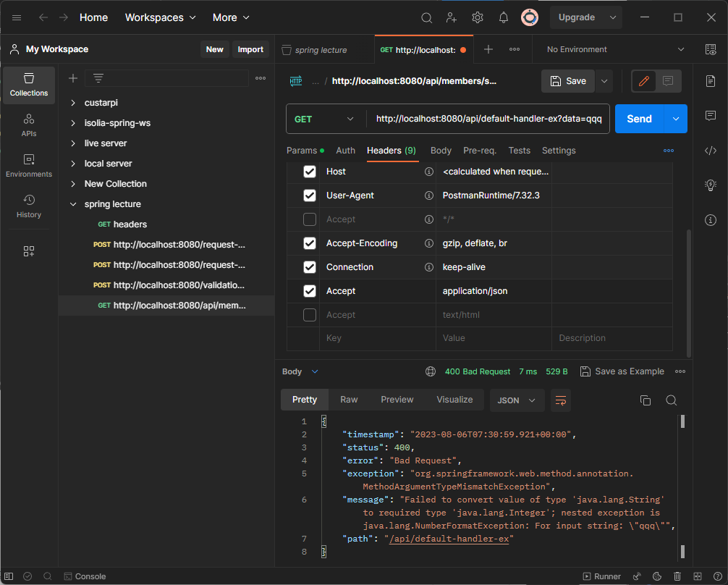This screenshot has height=585, width=728.
Task: Click the Import button
Action: pos(250,49)
